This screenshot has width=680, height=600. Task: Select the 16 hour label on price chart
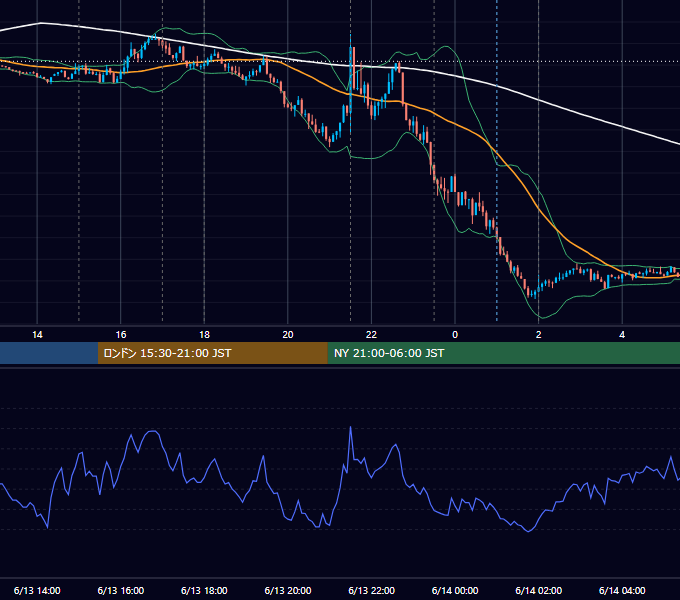pos(121,335)
